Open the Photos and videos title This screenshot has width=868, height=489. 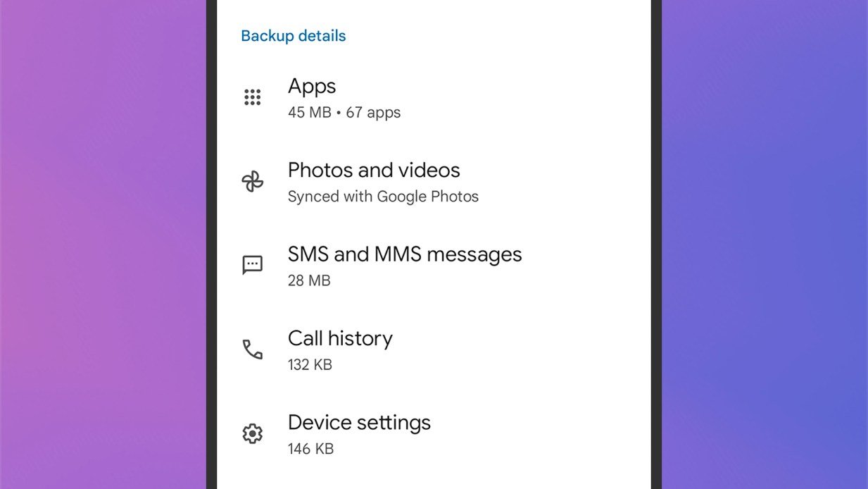[373, 171]
